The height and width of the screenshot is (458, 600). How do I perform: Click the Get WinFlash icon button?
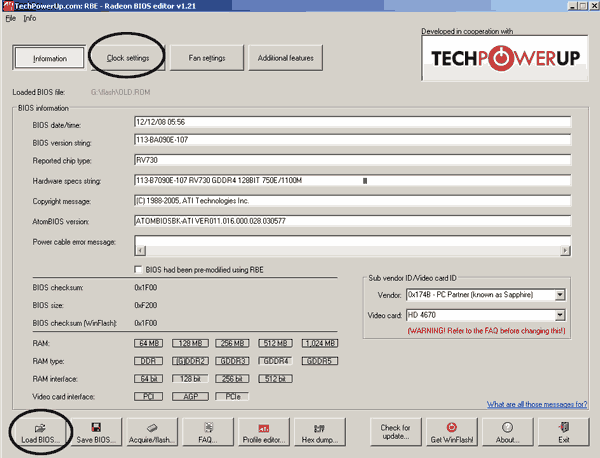[452, 432]
